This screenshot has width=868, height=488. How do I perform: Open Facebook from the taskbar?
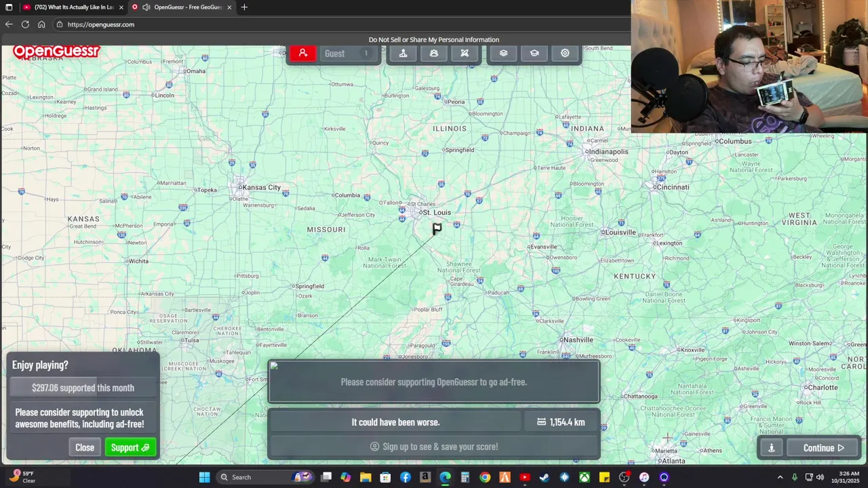tap(406, 477)
